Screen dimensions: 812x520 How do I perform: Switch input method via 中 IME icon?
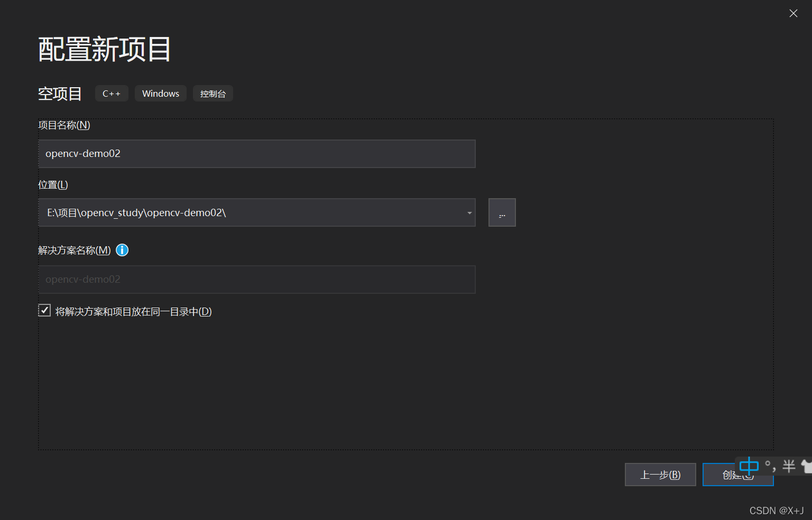[x=749, y=466]
